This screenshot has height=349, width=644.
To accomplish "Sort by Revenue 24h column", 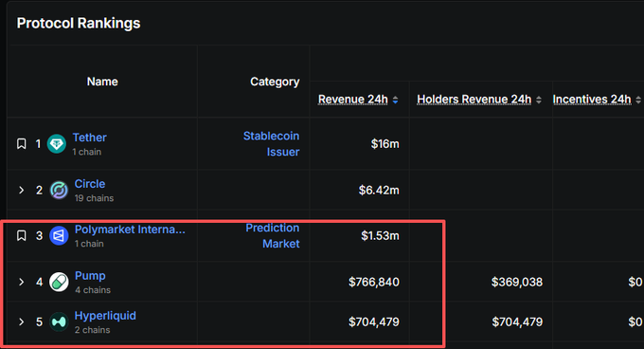I will click(353, 99).
